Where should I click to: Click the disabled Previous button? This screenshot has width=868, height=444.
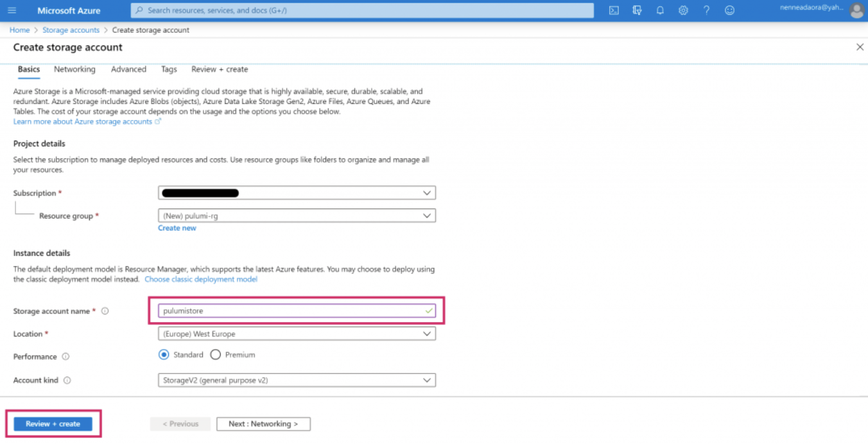pyautogui.click(x=180, y=423)
